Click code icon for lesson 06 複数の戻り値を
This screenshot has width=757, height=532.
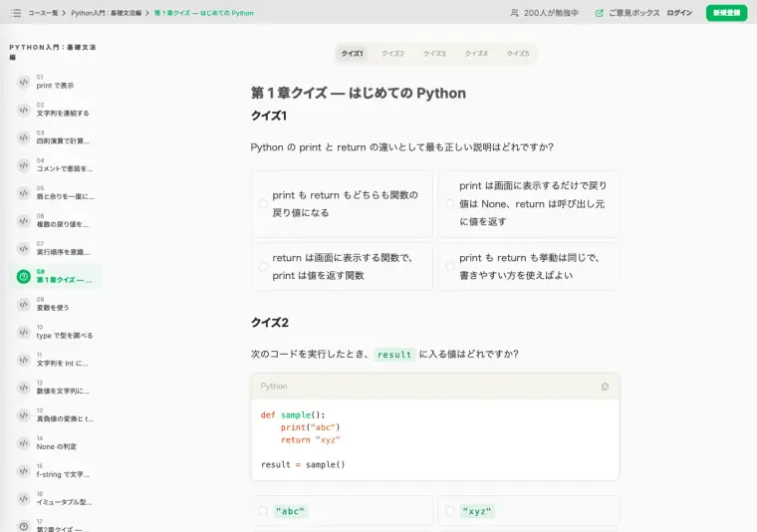coord(23,221)
